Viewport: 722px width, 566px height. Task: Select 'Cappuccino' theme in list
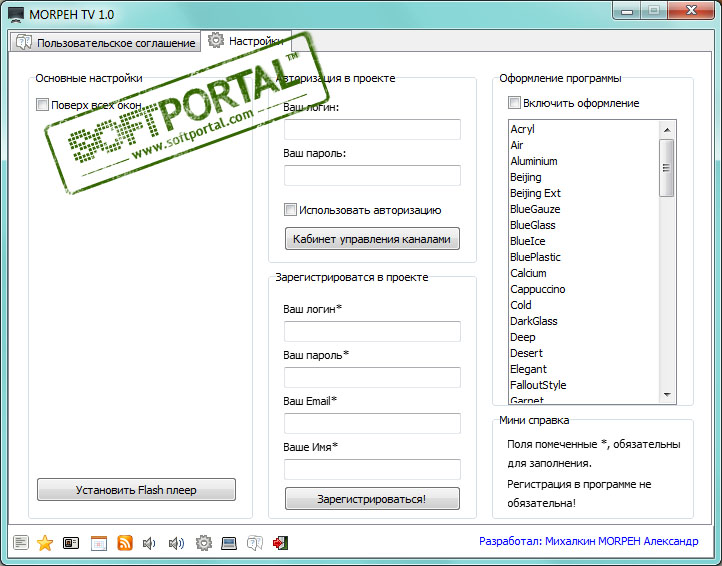pos(584,289)
